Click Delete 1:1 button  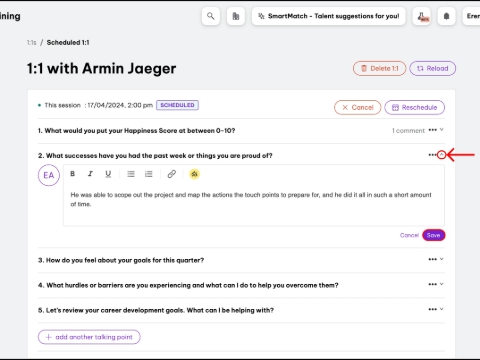(380, 68)
